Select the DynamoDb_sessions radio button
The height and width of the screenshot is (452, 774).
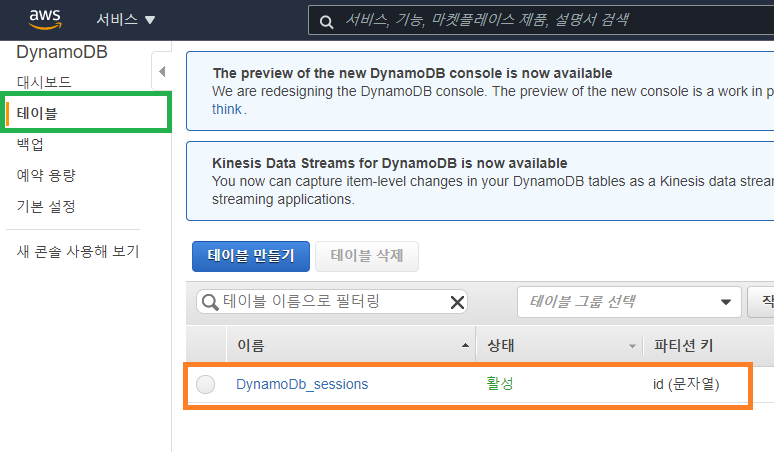pos(205,384)
